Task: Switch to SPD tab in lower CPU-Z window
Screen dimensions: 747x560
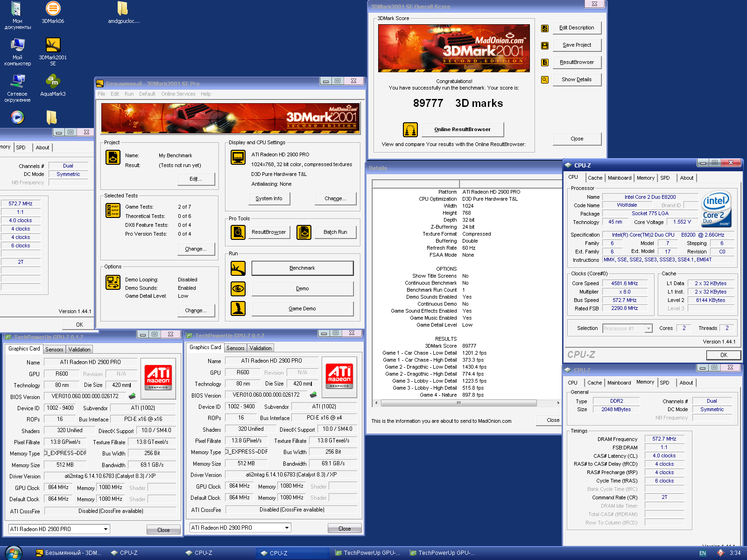Action: pos(664,383)
